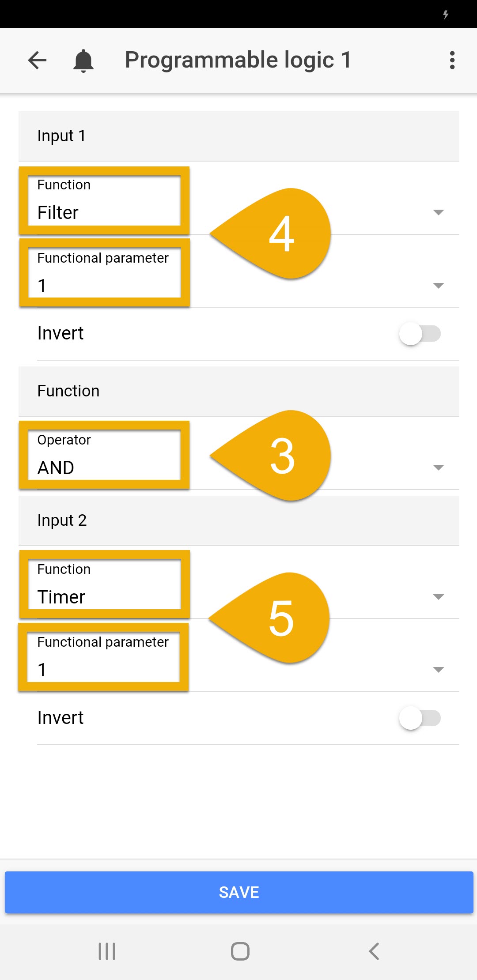Expand the Operator AND dropdown arrow
477x980 pixels.
click(x=438, y=467)
